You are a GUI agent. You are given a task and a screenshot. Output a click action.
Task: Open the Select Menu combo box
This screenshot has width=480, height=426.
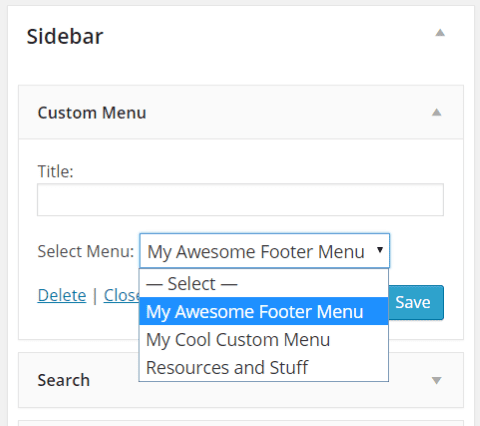(264, 251)
